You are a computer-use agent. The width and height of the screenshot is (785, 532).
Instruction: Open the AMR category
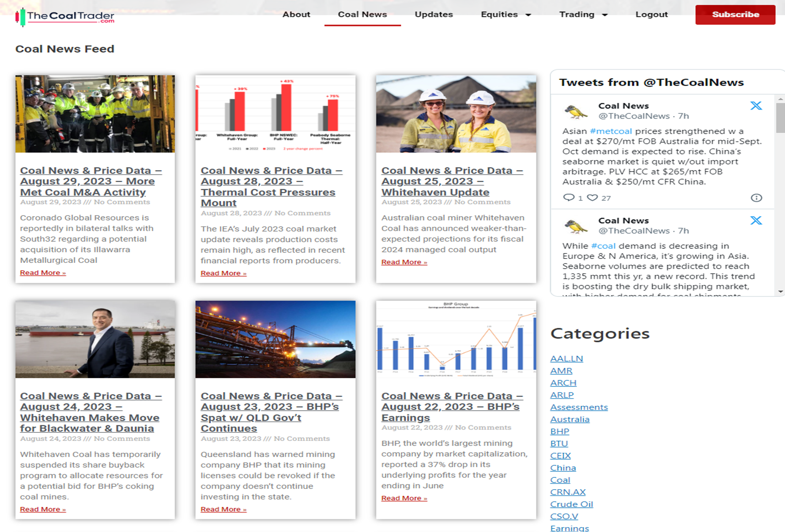pos(561,371)
